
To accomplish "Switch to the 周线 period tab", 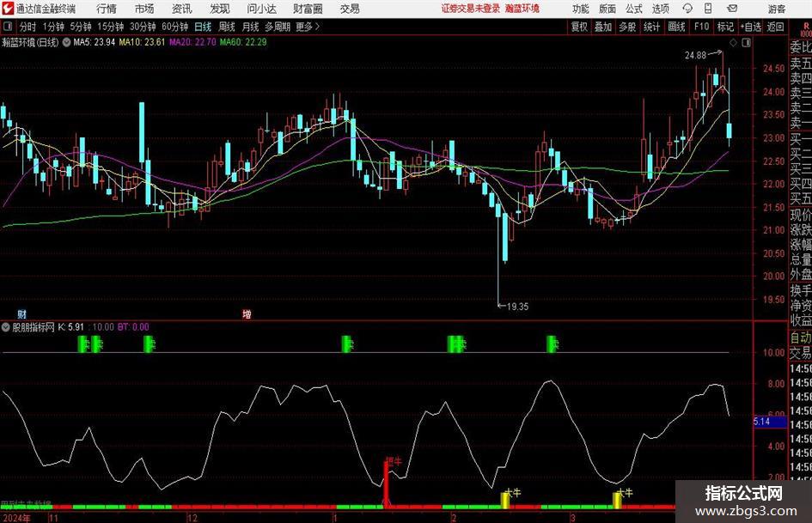I will (x=227, y=27).
